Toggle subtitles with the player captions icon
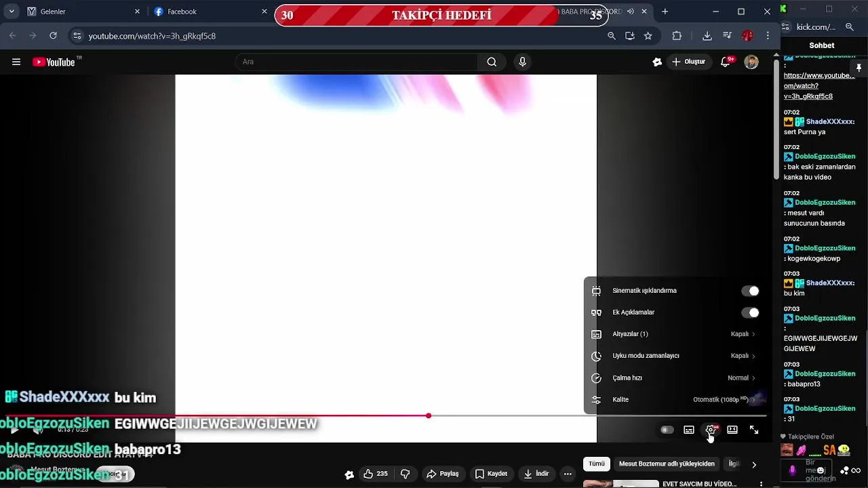The image size is (868, 488). click(689, 430)
